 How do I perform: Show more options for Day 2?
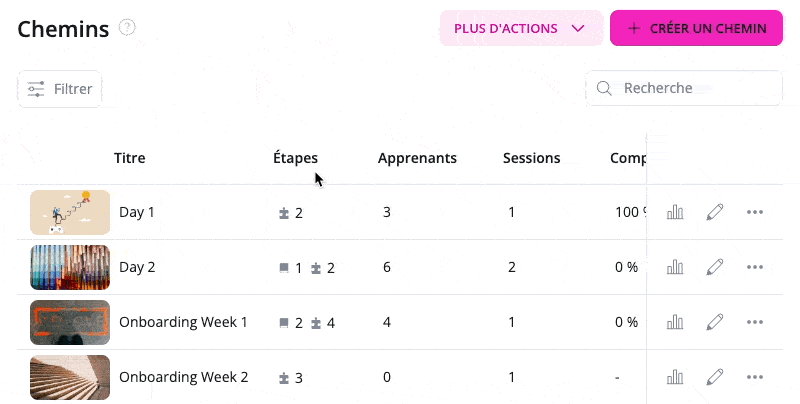pos(755,267)
